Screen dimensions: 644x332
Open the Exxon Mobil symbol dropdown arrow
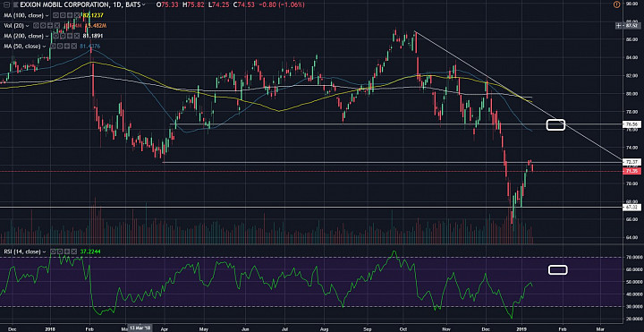click(x=144, y=4)
